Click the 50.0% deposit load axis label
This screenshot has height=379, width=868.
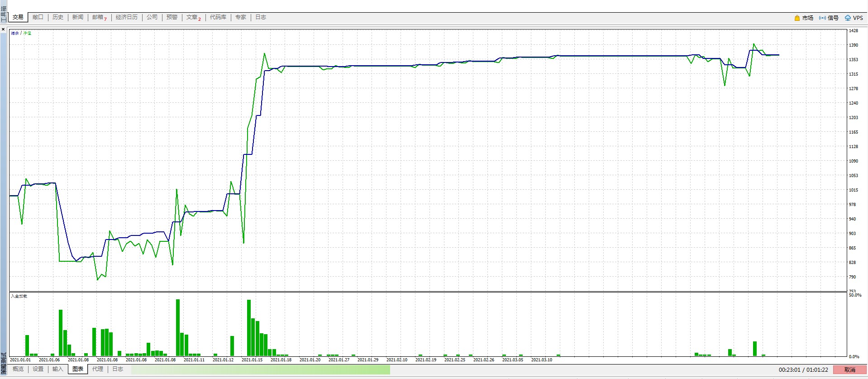855,295
